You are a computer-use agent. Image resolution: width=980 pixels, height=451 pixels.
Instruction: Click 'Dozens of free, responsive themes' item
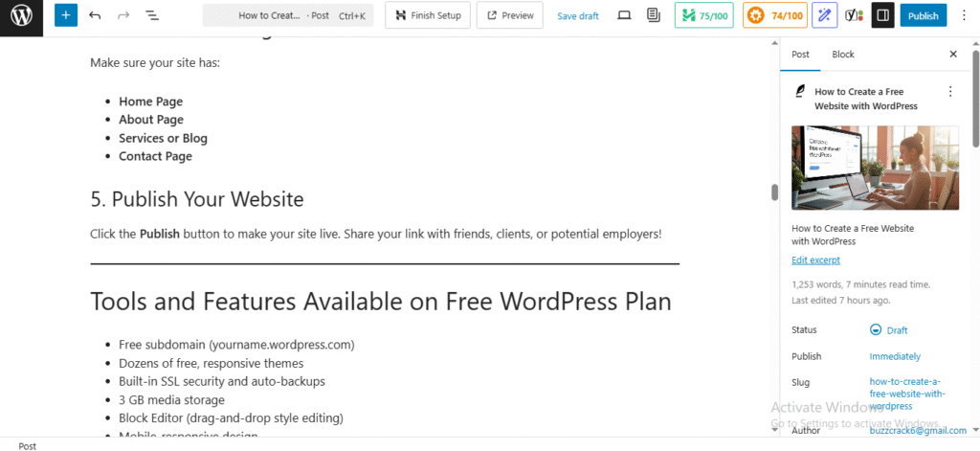pos(212,364)
